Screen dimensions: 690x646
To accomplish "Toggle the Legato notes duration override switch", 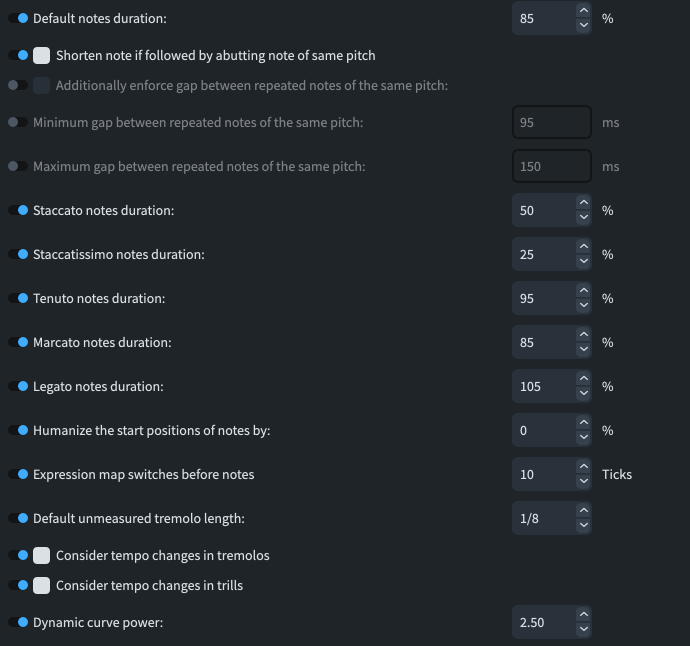I will [x=18, y=386].
